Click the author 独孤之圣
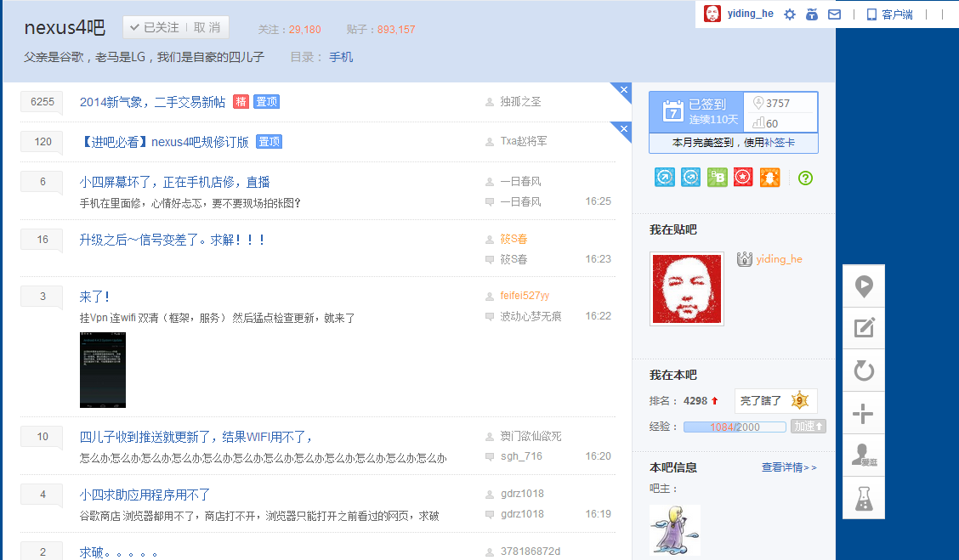Viewport: 959px width, 560px height. (520, 101)
